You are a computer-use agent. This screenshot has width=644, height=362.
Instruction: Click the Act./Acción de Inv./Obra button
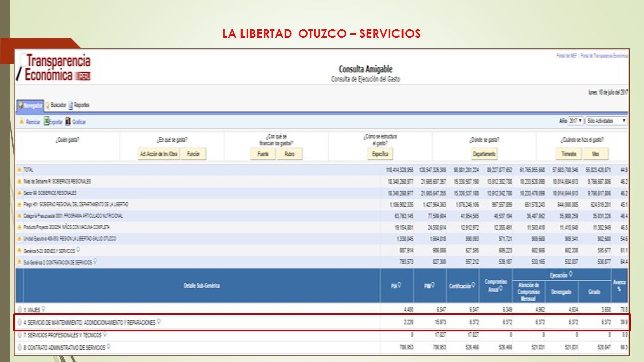(158, 154)
